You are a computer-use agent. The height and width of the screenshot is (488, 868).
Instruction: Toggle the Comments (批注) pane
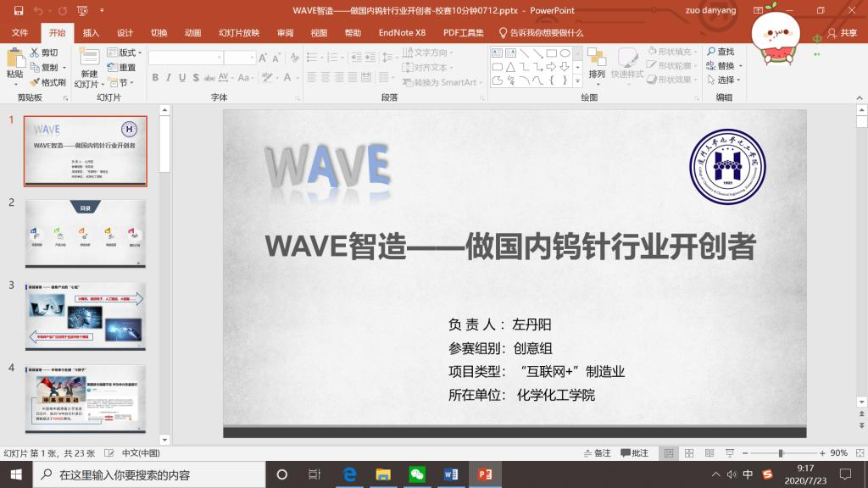pyautogui.click(x=635, y=453)
